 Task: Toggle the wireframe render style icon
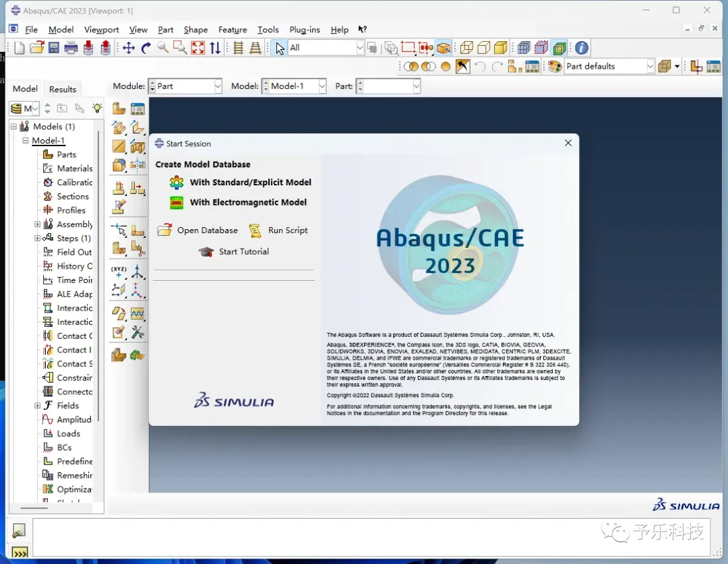pyautogui.click(x=466, y=48)
